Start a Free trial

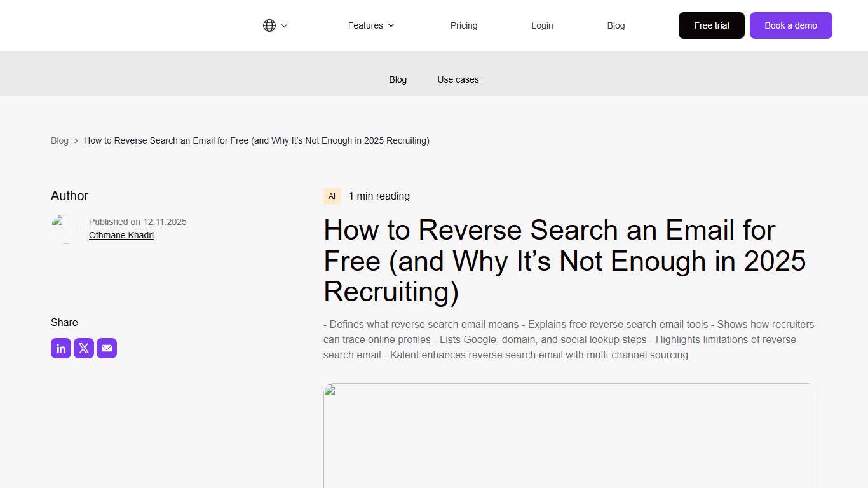click(711, 25)
